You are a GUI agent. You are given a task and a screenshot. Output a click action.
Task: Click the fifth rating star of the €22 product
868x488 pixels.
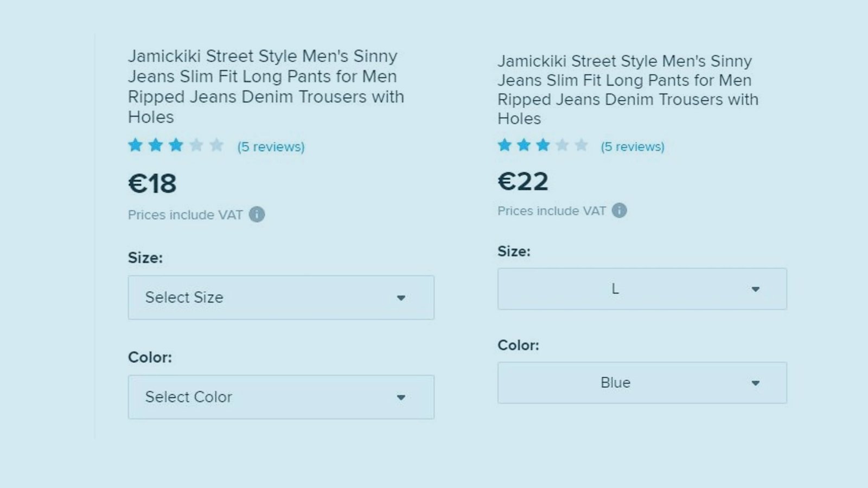point(581,145)
